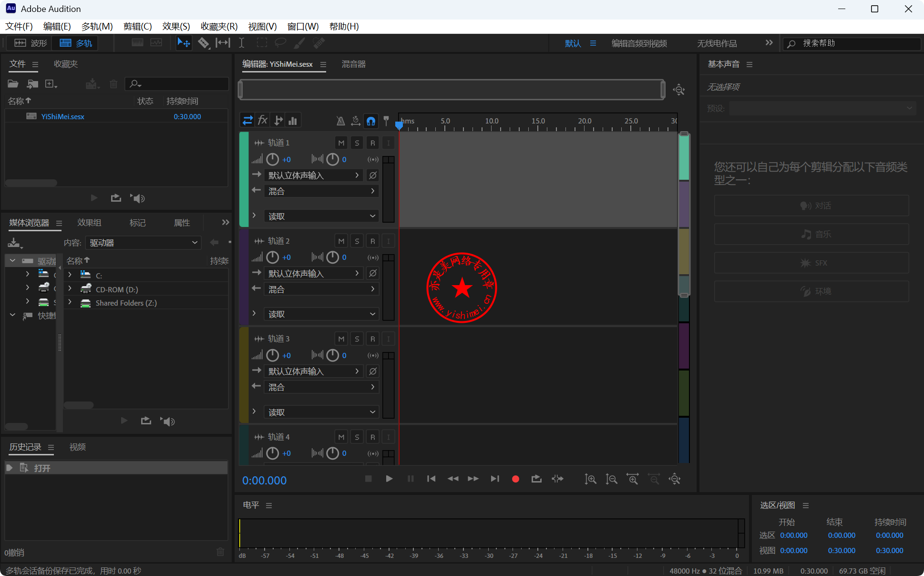Select the Razor tool in toolbar
The width and height of the screenshot is (924, 576).
pos(204,43)
